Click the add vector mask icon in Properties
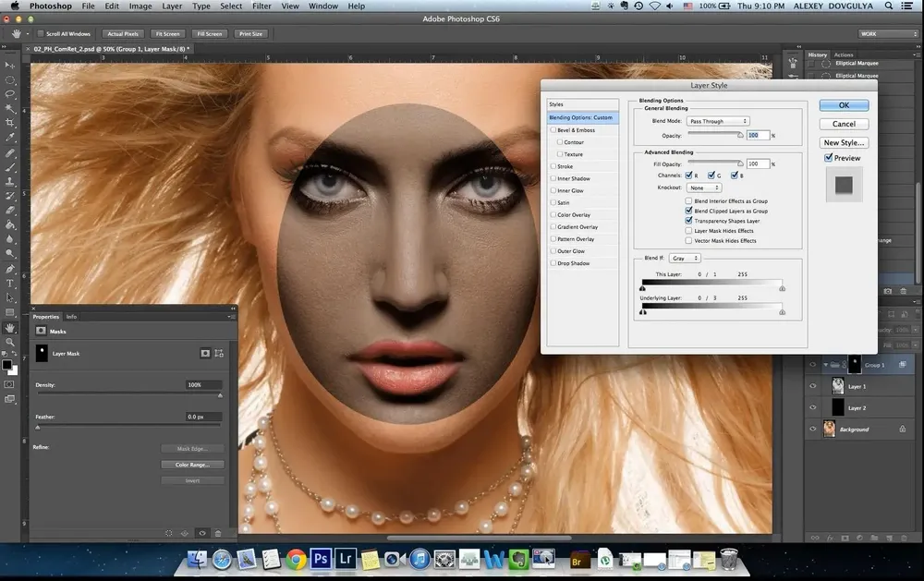This screenshot has height=581, width=924. click(221, 353)
